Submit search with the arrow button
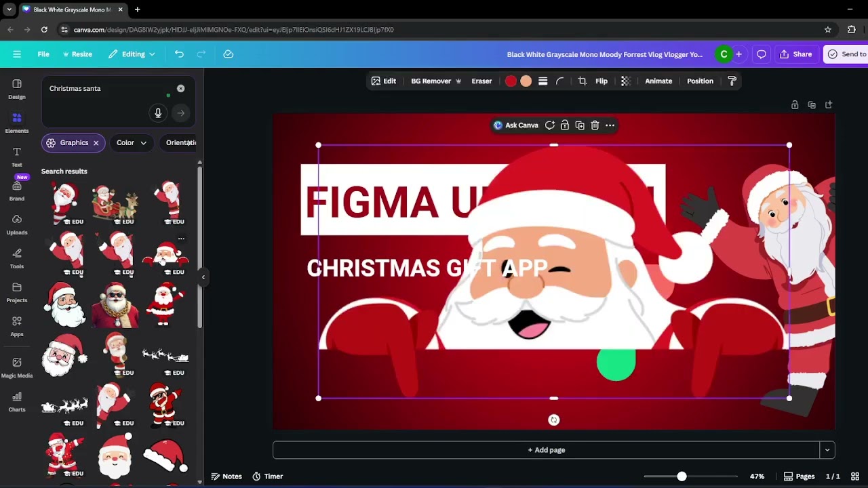Viewport: 868px width, 488px height. tap(181, 113)
